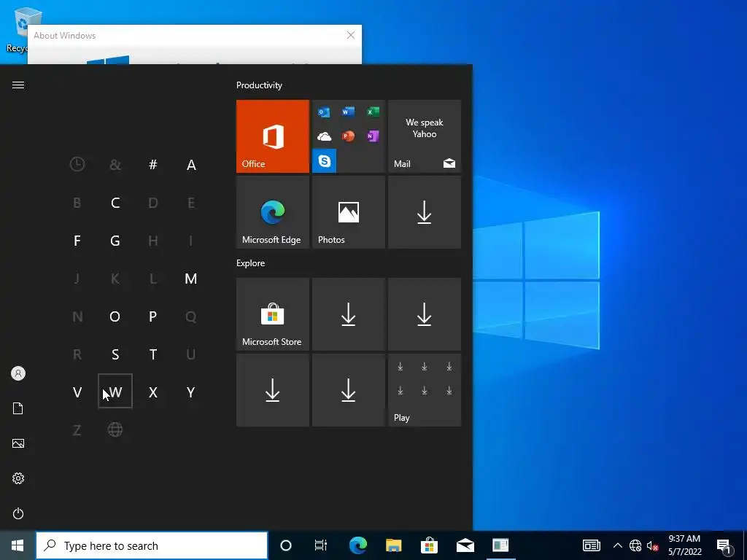Open Word icon in Office folder tile
Image resolution: width=747 pixels, height=560 pixels.
pyautogui.click(x=348, y=112)
